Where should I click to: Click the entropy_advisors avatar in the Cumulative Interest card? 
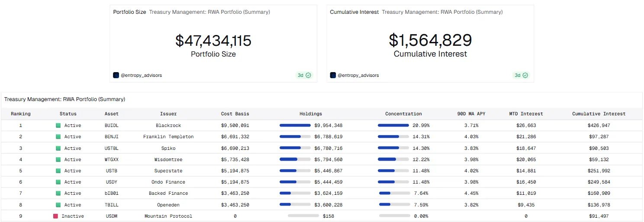[333, 75]
